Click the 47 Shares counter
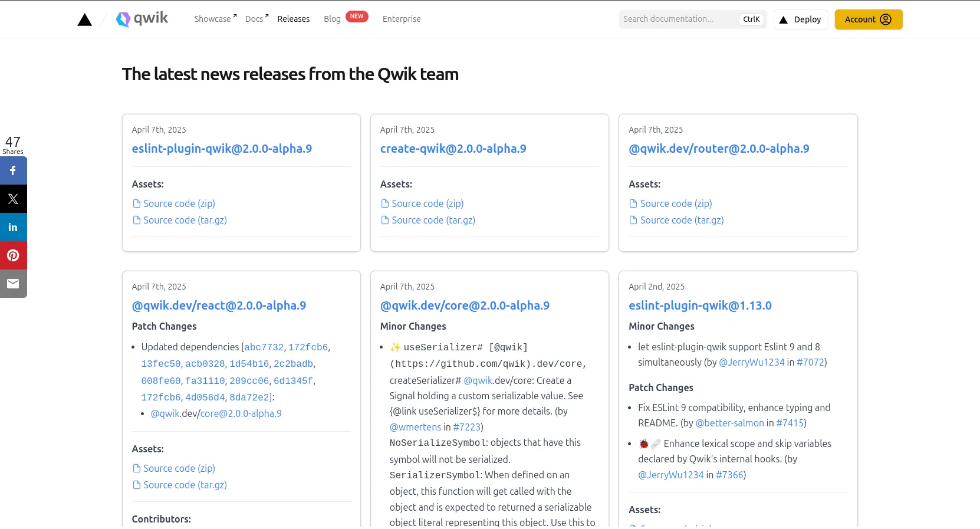Viewport: 980px width, 529px height. coord(13,145)
